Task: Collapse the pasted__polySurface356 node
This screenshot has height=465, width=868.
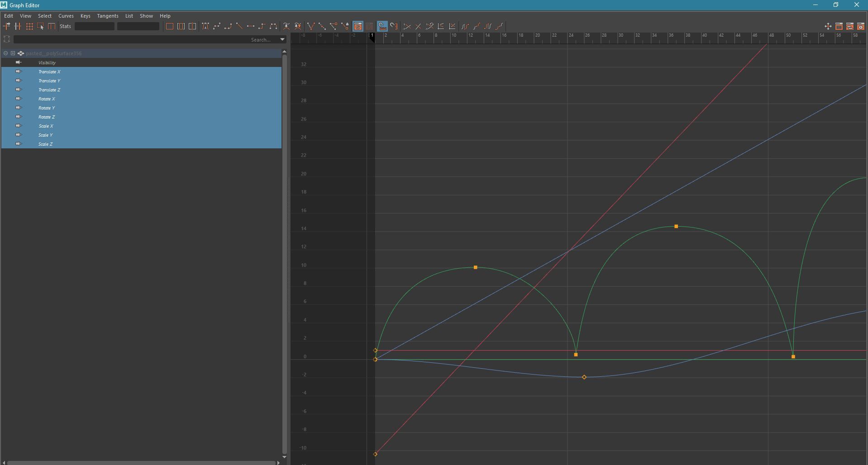Action: pos(5,53)
